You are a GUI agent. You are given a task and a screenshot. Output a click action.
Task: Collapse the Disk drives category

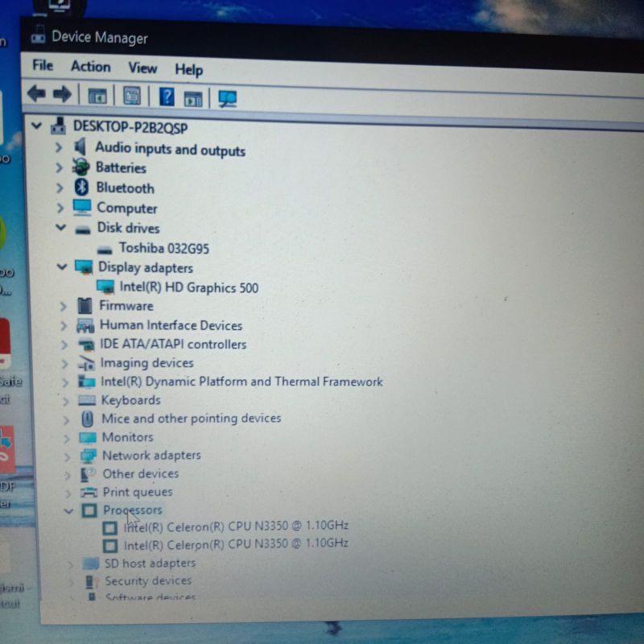click(x=60, y=228)
